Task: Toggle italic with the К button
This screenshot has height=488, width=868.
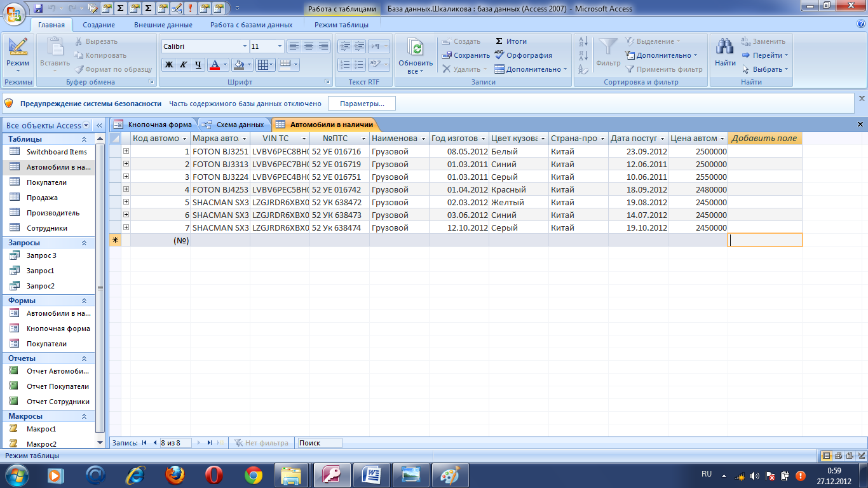Action: (183, 64)
